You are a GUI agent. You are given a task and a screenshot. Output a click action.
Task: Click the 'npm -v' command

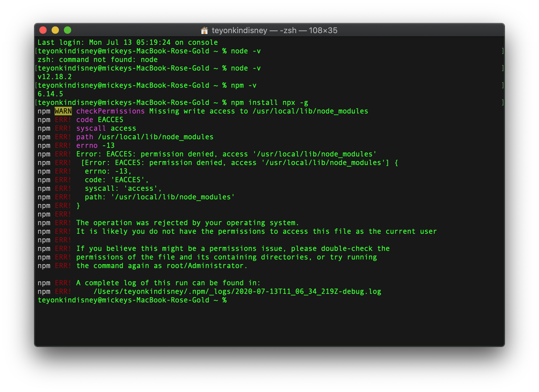point(244,85)
